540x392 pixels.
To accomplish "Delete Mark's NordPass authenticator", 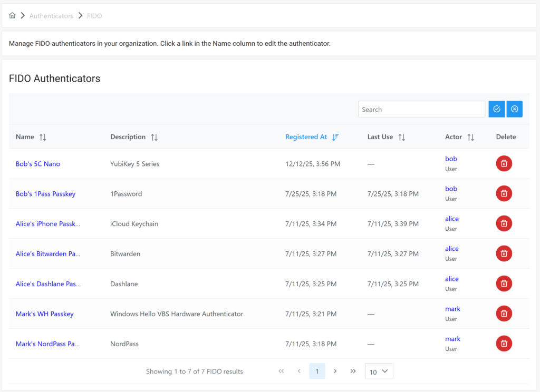I will (504, 344).
